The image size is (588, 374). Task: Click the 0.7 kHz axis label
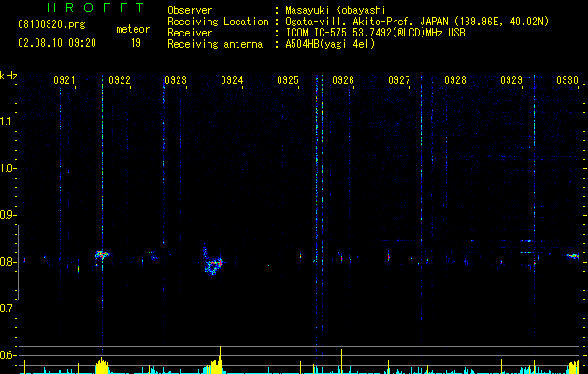coord(7,309)
